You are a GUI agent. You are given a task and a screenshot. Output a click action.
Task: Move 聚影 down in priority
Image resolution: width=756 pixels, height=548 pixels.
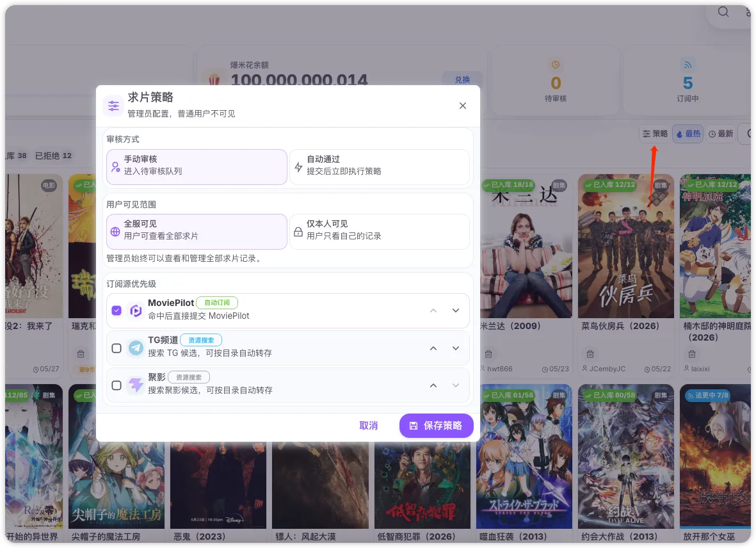click(x=456, y=385)
